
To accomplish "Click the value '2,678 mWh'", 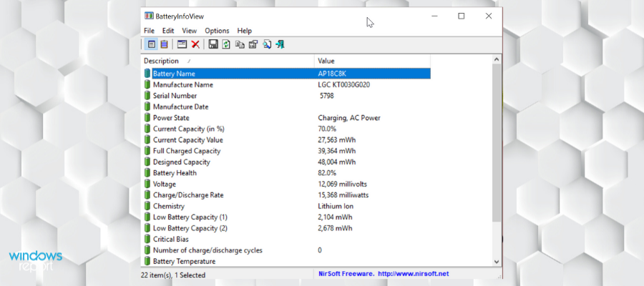I will click(x=335, y=228).
